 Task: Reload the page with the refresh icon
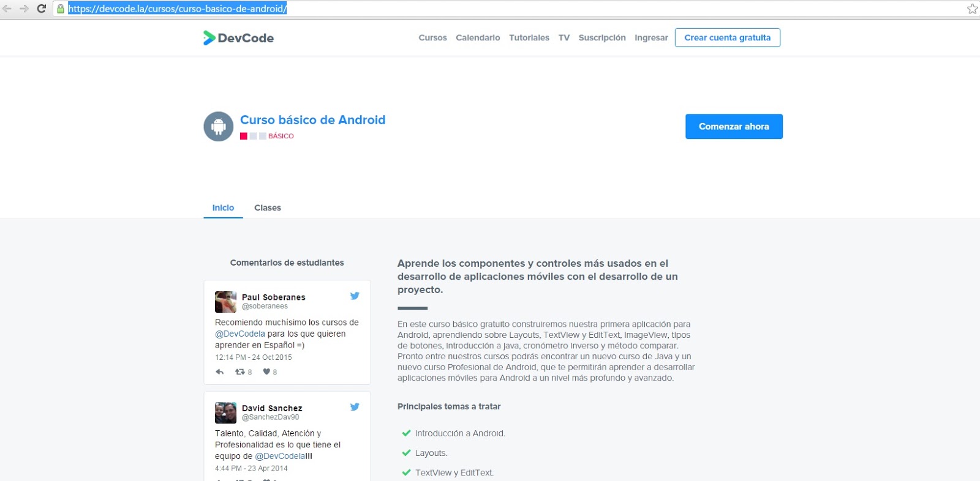point(42,9)
